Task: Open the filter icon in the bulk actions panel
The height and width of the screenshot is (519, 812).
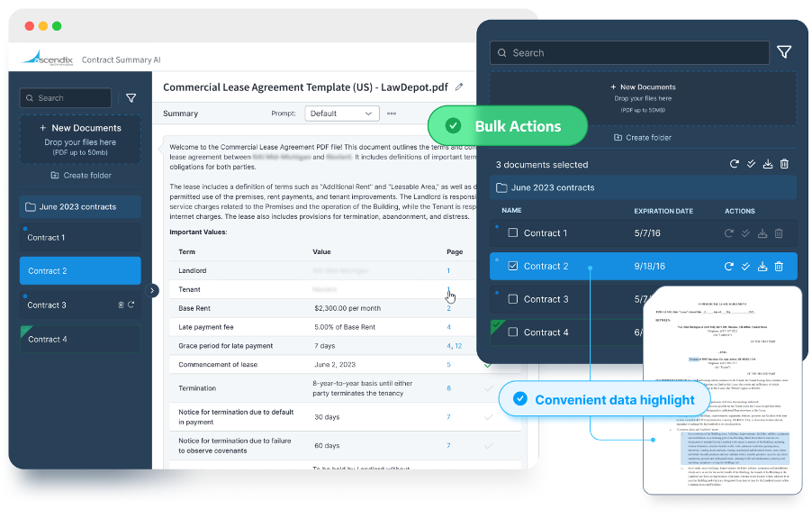Action: [784, 52]
